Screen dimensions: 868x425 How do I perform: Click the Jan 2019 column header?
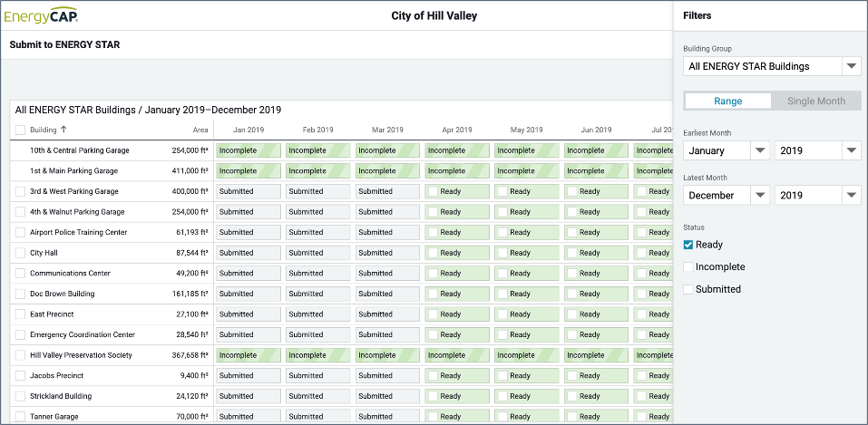(246, 130)
